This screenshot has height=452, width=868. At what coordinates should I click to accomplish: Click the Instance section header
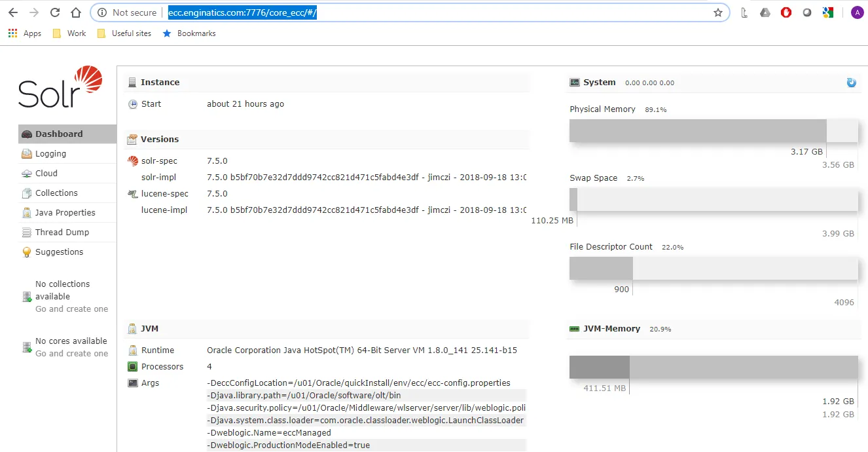click(x=327, y=82)
